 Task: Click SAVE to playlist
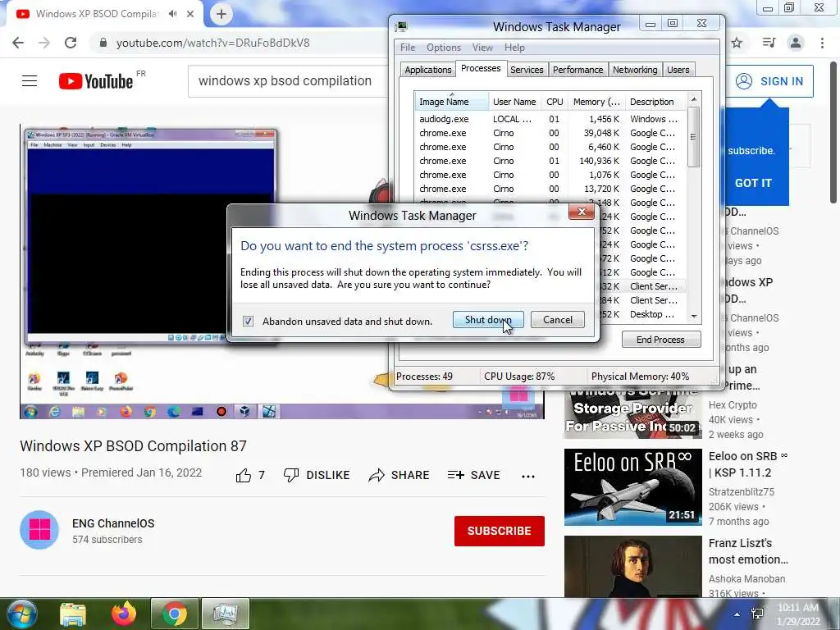pyautogui.click(x=473, y=475)
